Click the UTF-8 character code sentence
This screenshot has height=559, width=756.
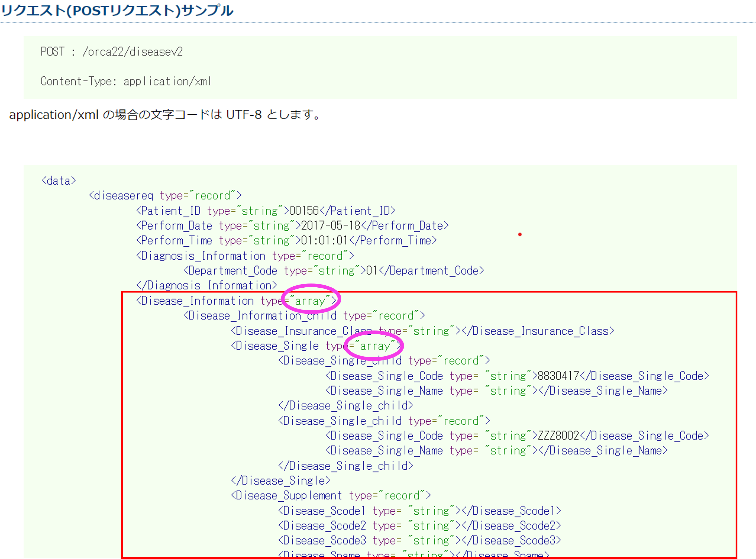pyautogui.click(x=165, y=115)
